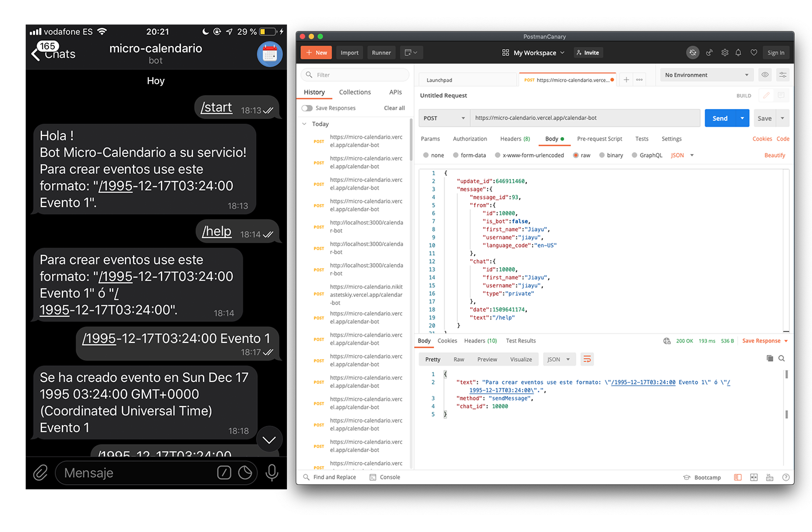Switch to Params request tab
This screenshot has height=532, width=812.
430,139
